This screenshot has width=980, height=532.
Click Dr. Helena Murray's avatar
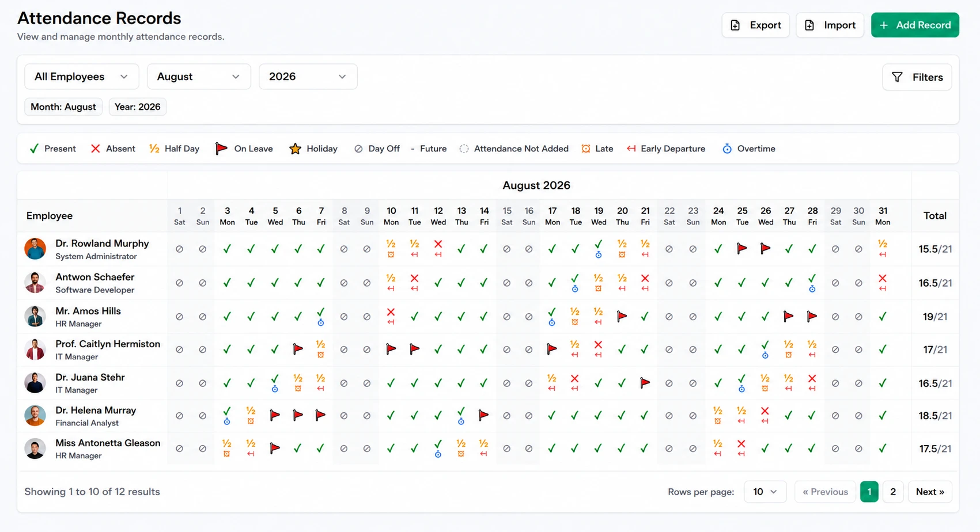click(35, 415)
